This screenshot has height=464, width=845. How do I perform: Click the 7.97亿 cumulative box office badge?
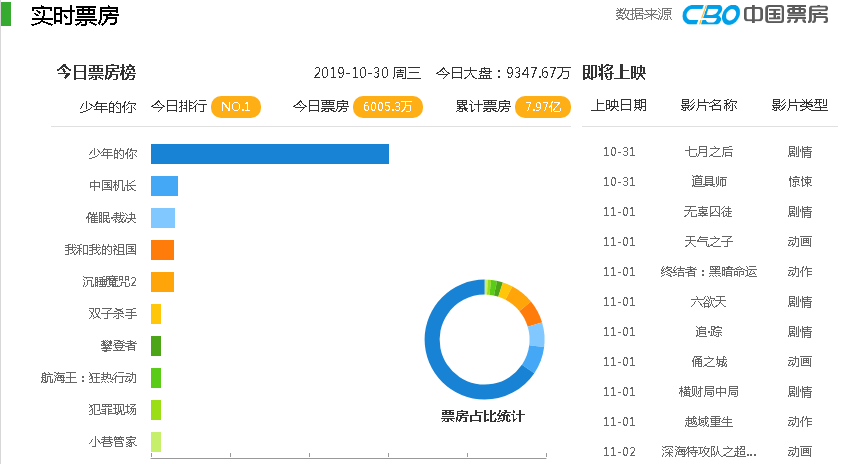543,107
